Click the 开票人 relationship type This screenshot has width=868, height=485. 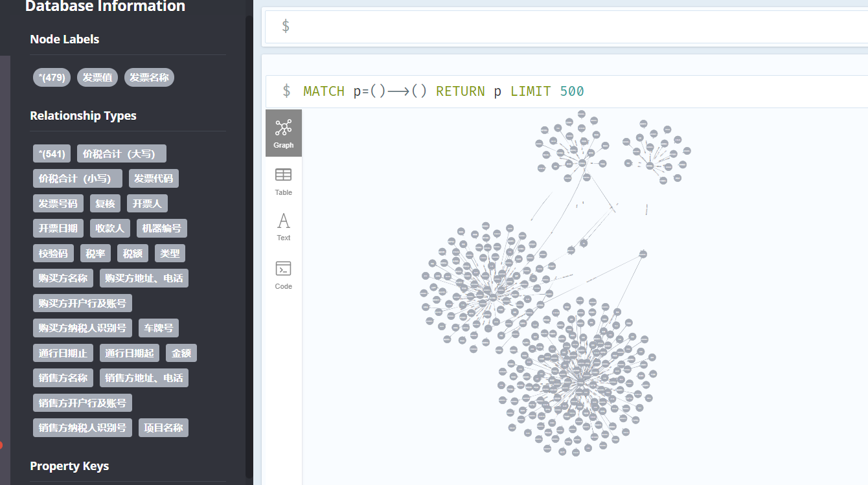click(147, 203)
